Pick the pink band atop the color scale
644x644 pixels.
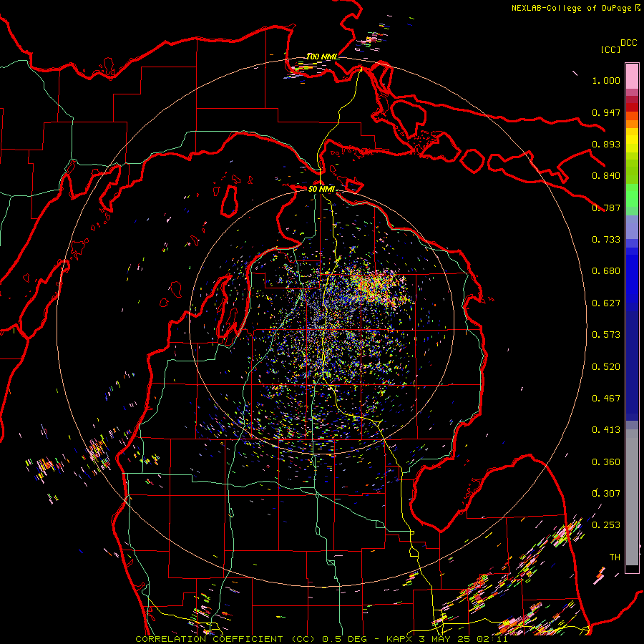632,76
